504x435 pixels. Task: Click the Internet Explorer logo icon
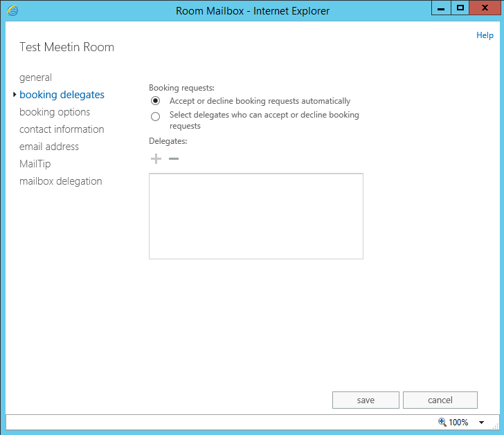(12, 10)
